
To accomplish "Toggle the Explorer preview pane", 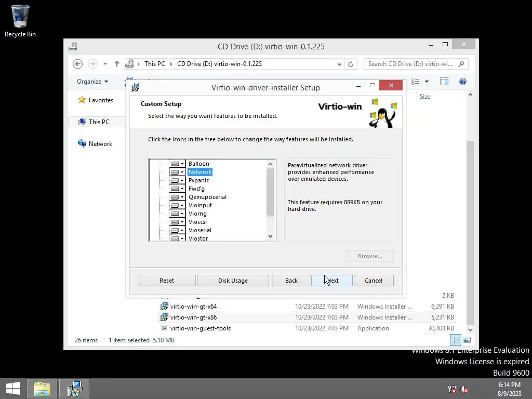I will (x=444, y=82).
